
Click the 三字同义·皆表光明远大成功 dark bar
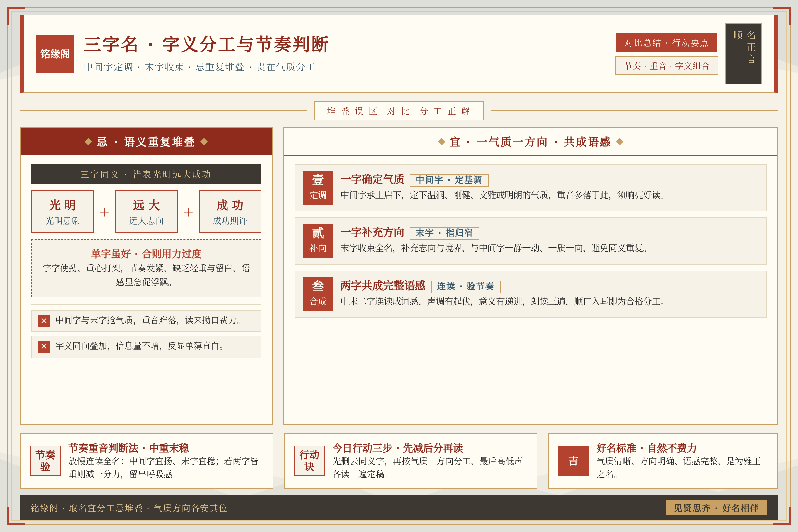click(146, 174)
